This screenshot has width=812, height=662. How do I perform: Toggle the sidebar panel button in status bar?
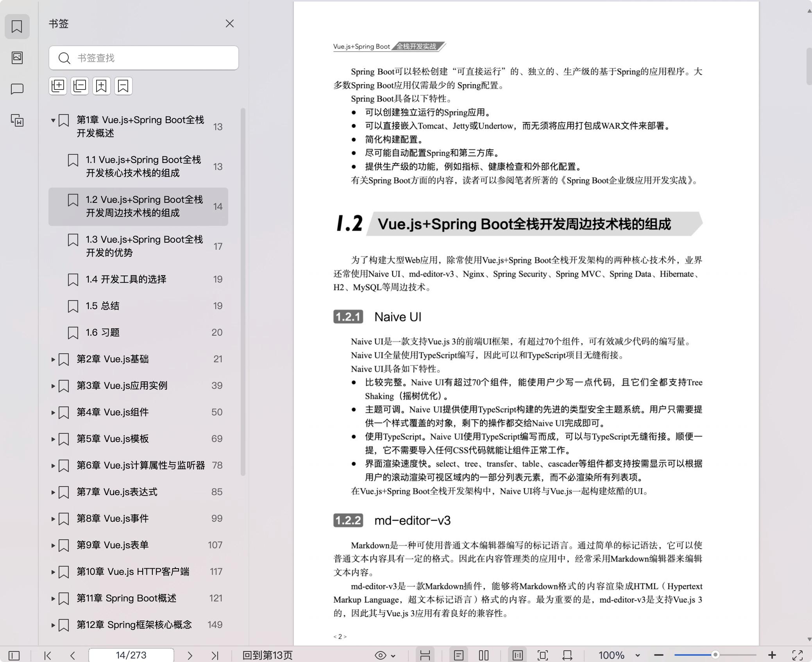pos(14,655)
